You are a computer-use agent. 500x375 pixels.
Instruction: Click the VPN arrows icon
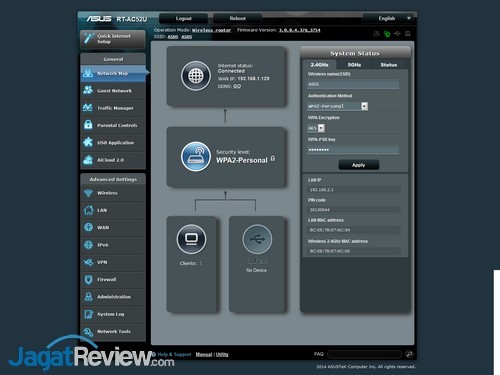(88, 262)
